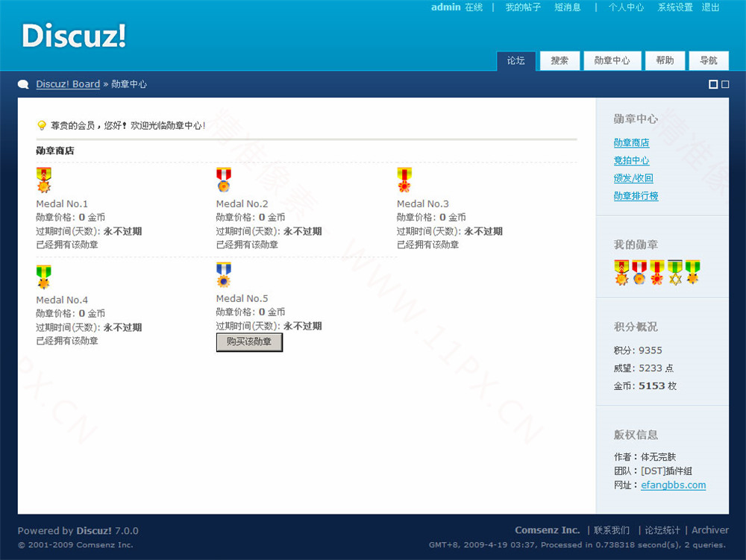Click the lightbulb icon next to the welcome message
This screenshot has width=746, height=560.
click(41, 125)
